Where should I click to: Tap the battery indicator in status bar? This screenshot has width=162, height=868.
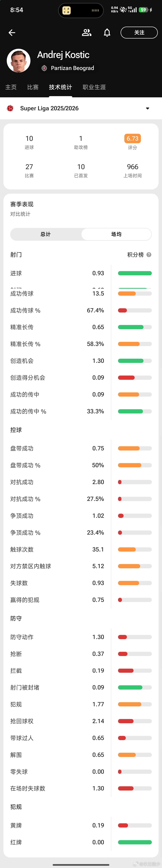(x=144, y=10)
